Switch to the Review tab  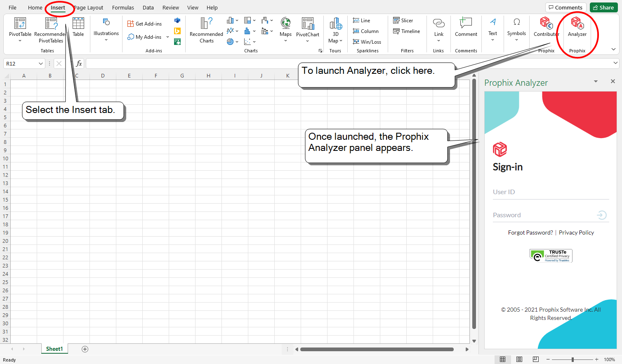pos(171,7)
